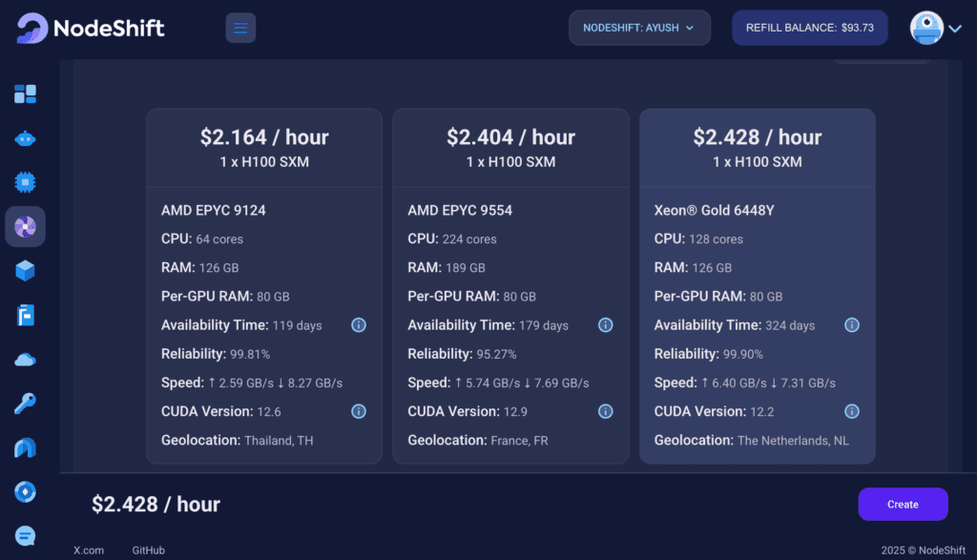Click the Reliability: 99.81% value
Image resolution: width=977 pixels, height=560 pixels.
point(250,355)
